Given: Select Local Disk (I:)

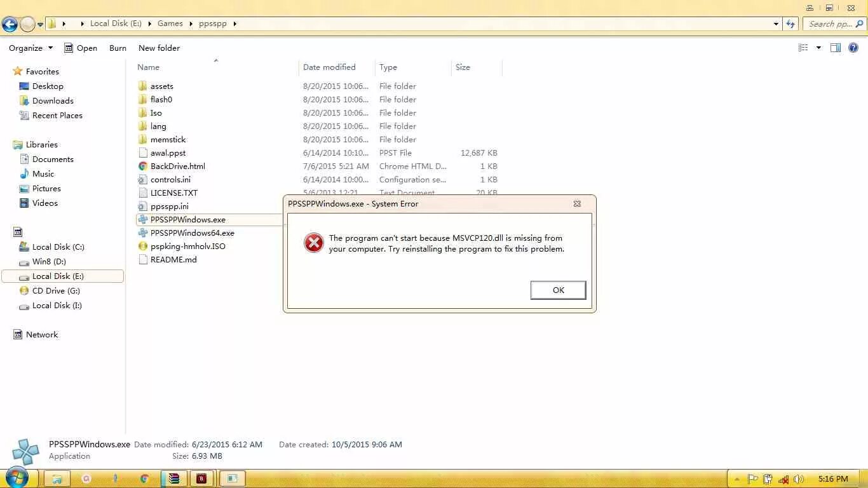Looking at the screenshot, I should coord(57,305).
